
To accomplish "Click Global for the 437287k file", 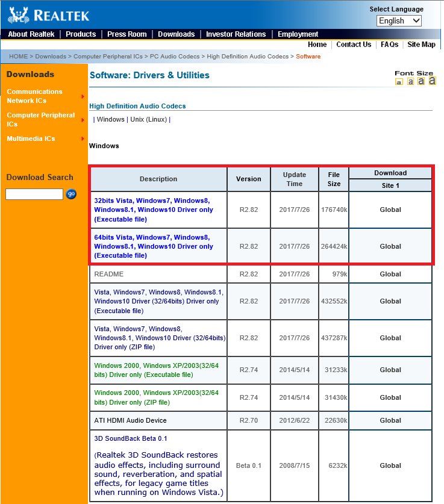I will tap(390, 338).
